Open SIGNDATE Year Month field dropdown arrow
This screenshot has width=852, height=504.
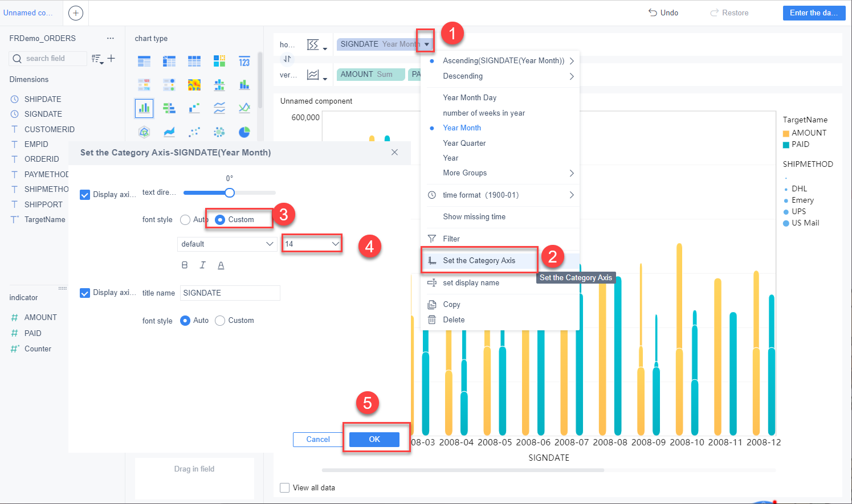click(x=426, y=44)
